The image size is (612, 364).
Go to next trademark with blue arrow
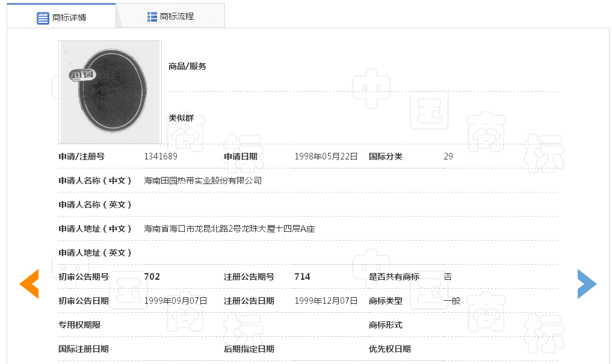[587, 284]
